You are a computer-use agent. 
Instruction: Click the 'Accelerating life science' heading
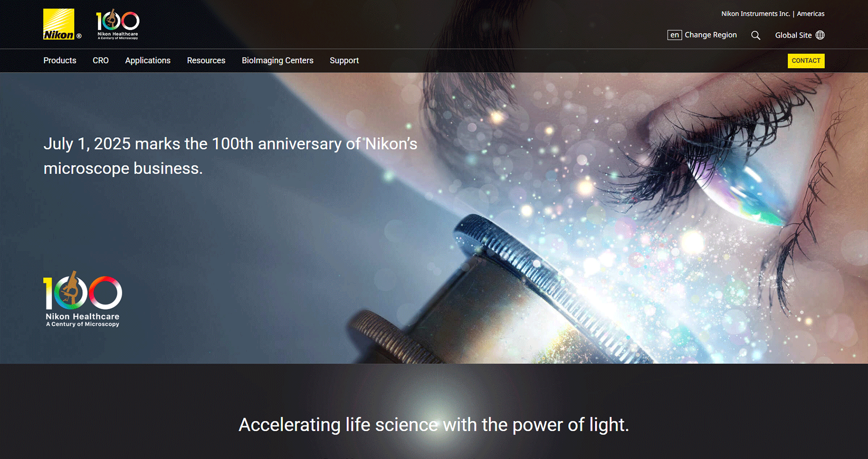pos(434,425)
